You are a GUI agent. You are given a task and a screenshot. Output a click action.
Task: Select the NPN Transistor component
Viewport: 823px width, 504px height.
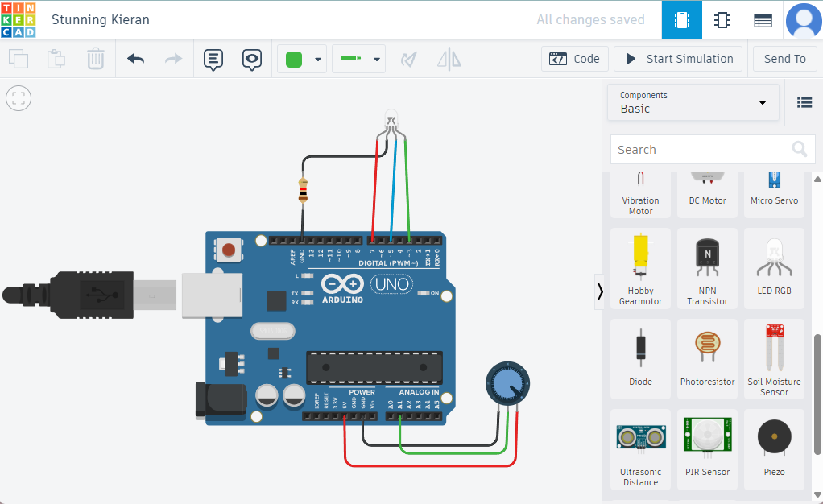[707, 269]
